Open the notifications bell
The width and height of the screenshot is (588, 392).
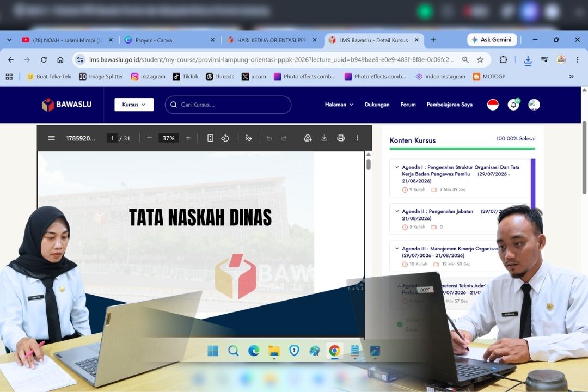click(513, 105)
